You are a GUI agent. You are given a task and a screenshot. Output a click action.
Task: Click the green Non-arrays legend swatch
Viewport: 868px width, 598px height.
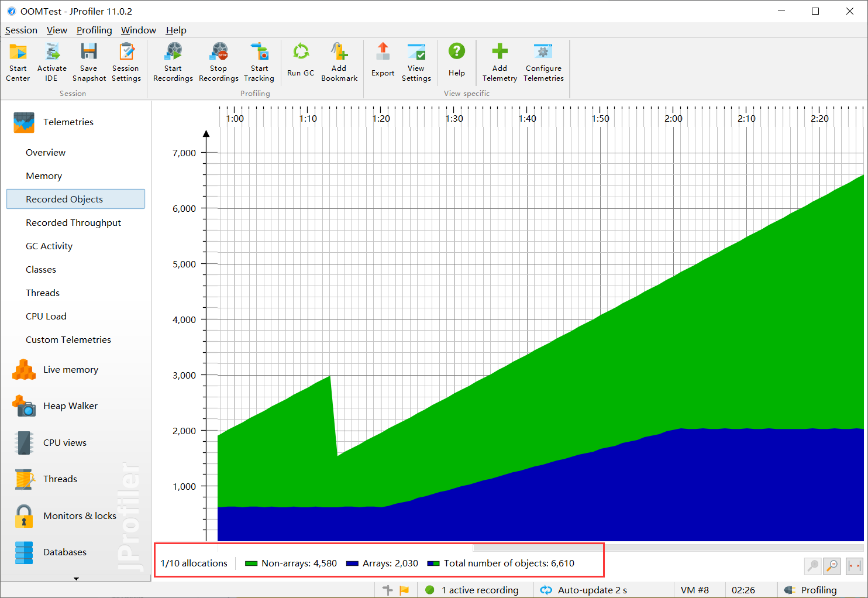point(251,563)
